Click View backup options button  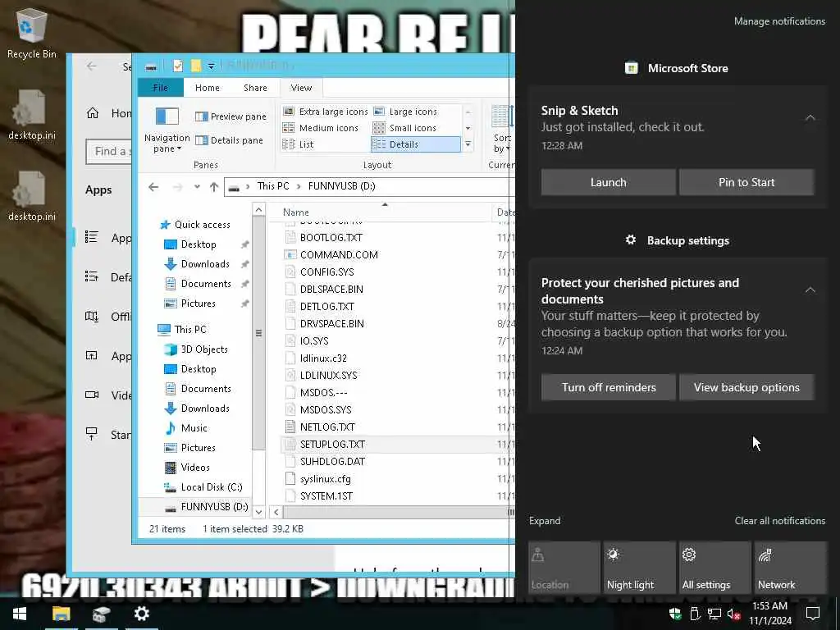(746, 387)
